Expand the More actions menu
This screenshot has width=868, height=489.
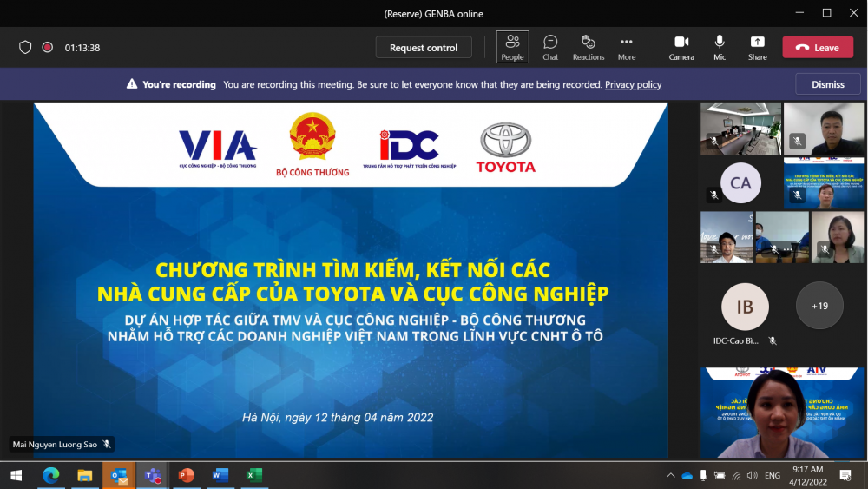pyautogui.click(x=627, y=47)
